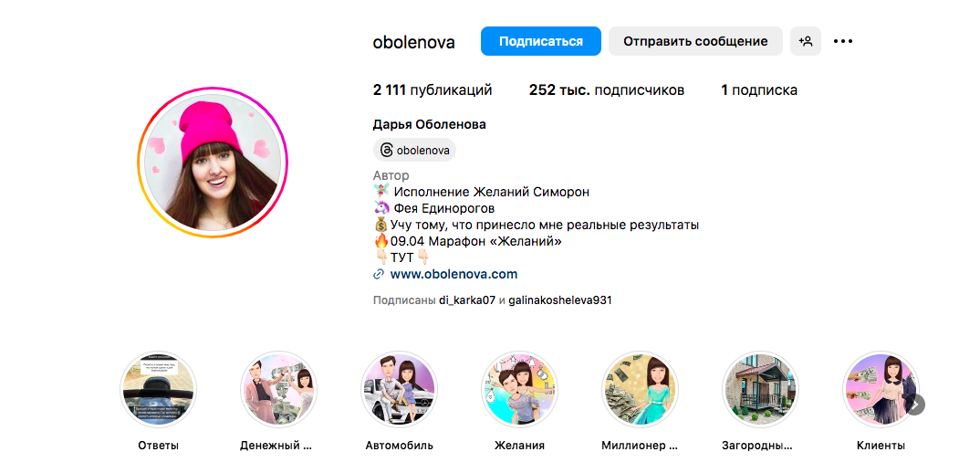View the profile picture story ring

point(213,162)
